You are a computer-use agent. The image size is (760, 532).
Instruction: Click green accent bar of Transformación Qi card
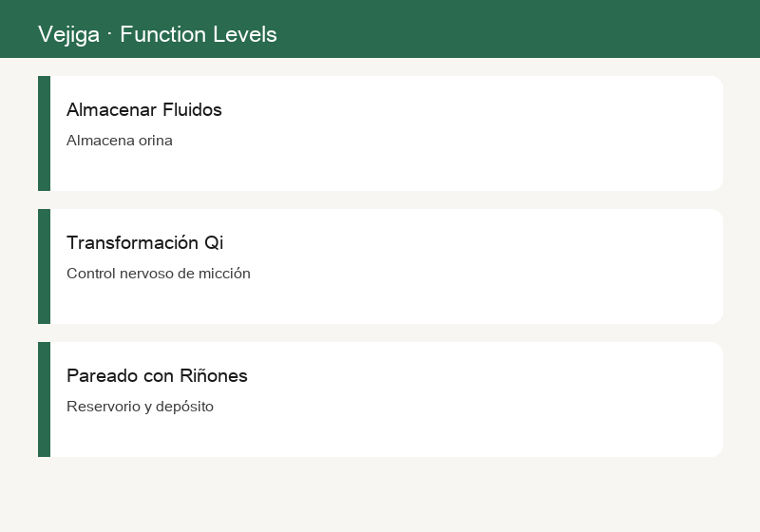44,267
